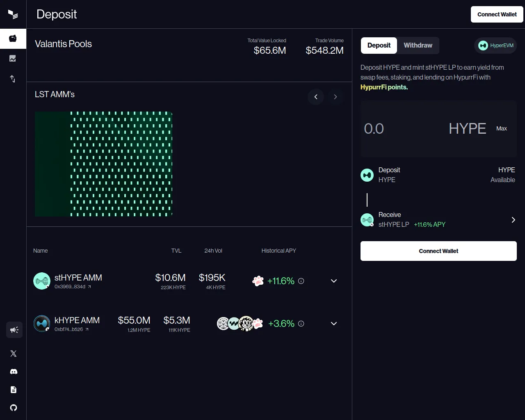
Task: Click the info icon beside +3.6% APY
Action: 301,324
